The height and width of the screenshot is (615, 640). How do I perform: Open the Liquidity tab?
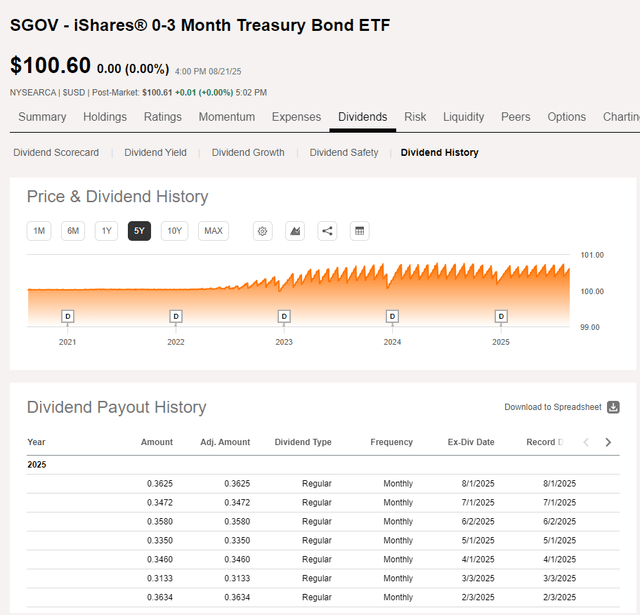[x=464, y=117]
